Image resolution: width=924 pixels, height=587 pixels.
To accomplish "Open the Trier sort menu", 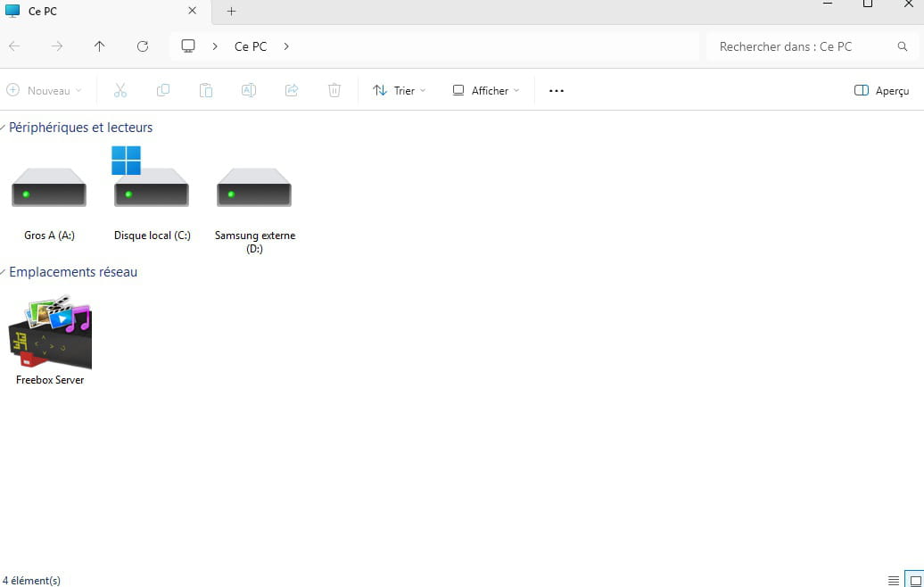I will click(x=399, y=91).
